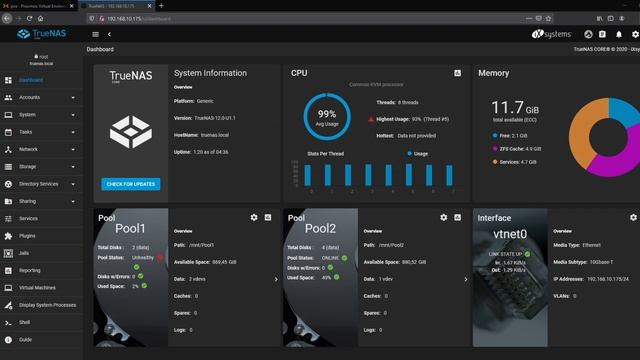Open a new browser tab
Image resolution: width=640 pixels, height=360 pixels.
161,6
